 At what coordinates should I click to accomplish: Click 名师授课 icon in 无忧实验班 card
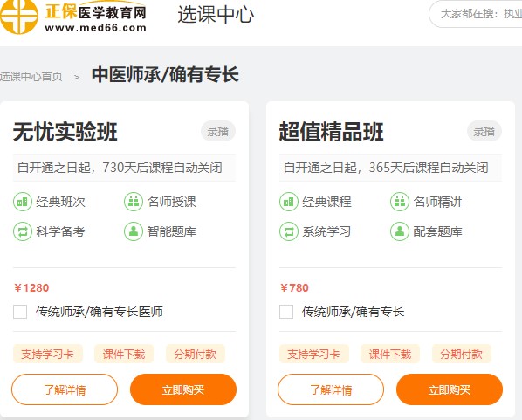coord(134,202)
